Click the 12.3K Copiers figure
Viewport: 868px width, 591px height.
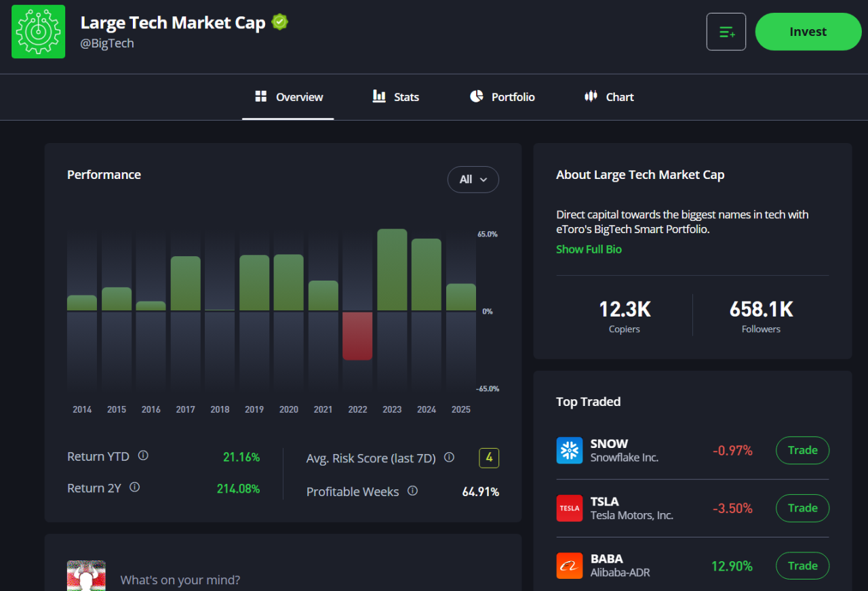click(625, 310)
